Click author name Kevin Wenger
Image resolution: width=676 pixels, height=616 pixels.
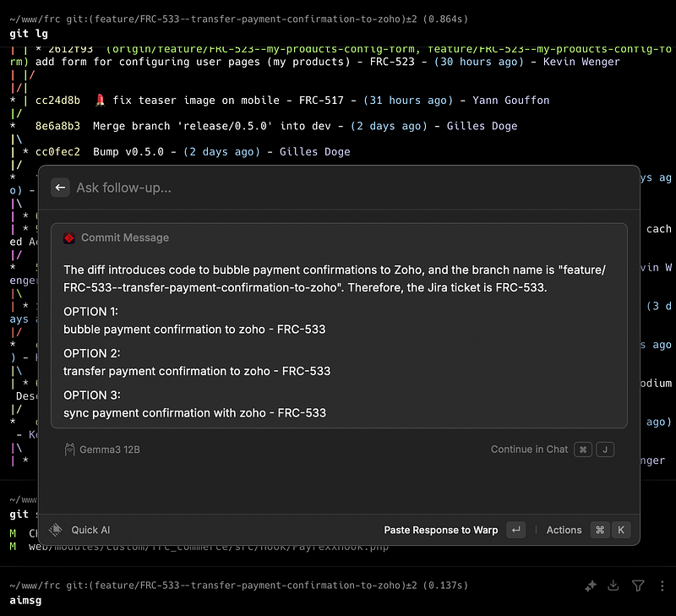click(581, 62)
